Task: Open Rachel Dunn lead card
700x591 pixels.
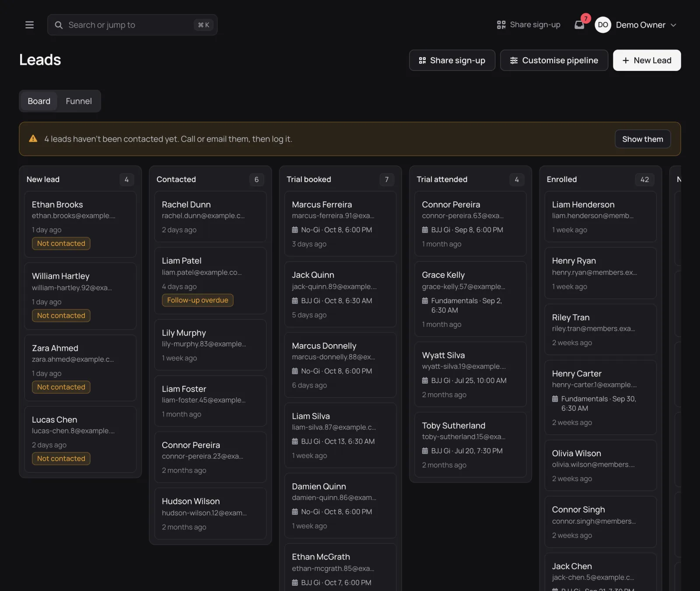Action: coord(210,217)
